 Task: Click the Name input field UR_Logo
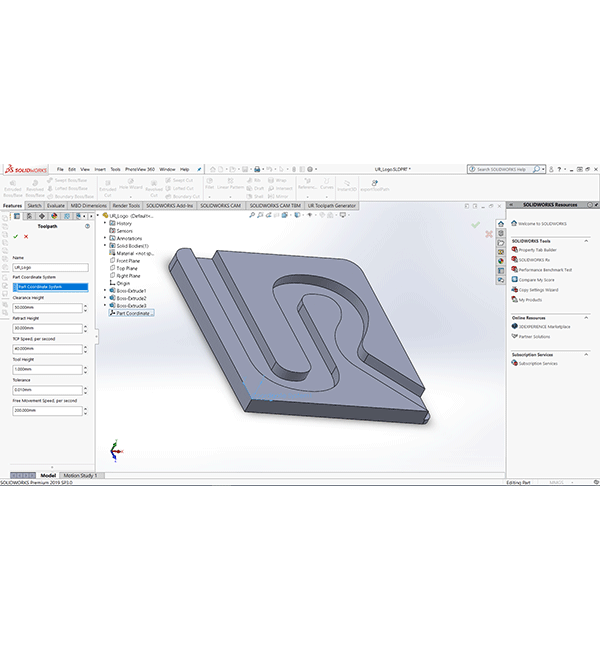(50, 267)
